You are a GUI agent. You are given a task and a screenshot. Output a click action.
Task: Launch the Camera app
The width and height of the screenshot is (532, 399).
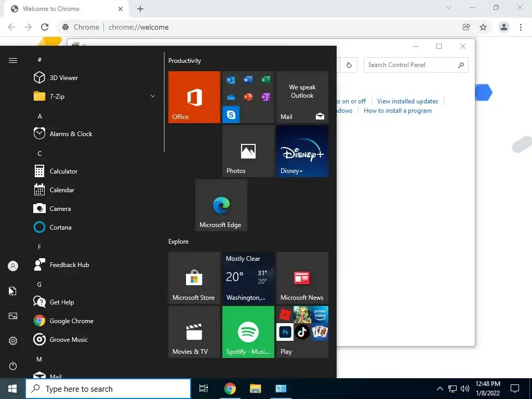pos(52,209)
